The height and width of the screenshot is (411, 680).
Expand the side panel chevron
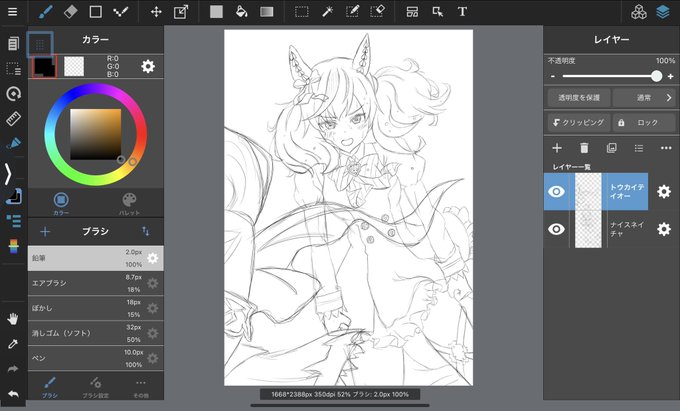click(x=8, y=174)
